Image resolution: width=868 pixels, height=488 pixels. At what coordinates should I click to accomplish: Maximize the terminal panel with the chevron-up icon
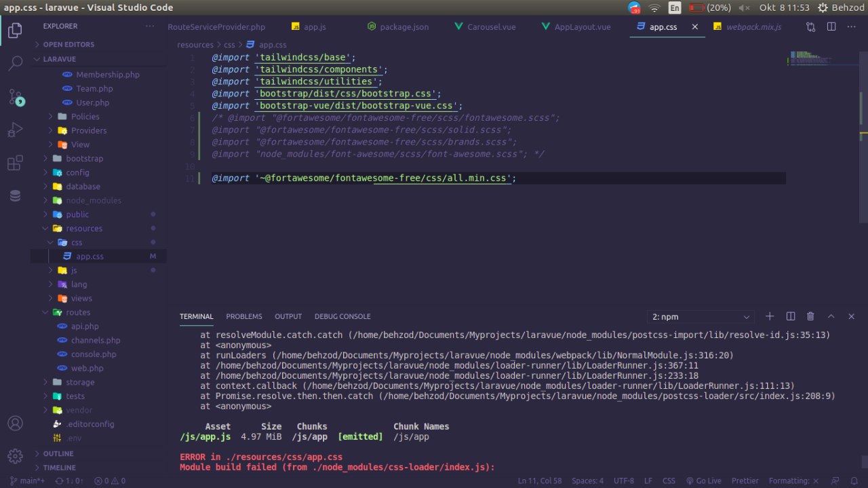pos(831,316)
